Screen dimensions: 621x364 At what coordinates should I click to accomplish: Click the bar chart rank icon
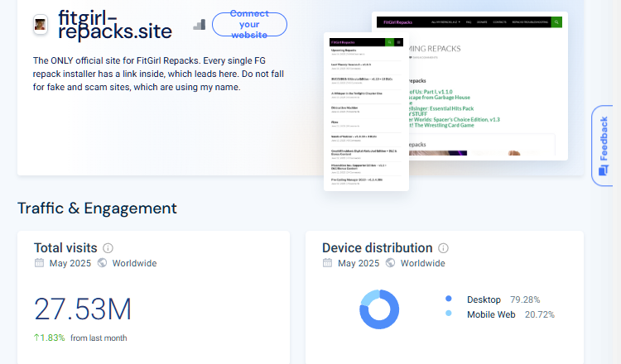tap(200, 25)
